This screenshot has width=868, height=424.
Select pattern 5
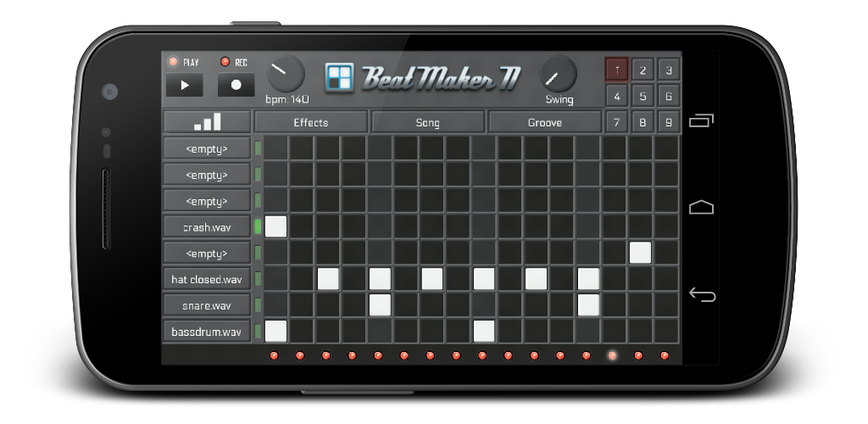(x=643, y=96)
